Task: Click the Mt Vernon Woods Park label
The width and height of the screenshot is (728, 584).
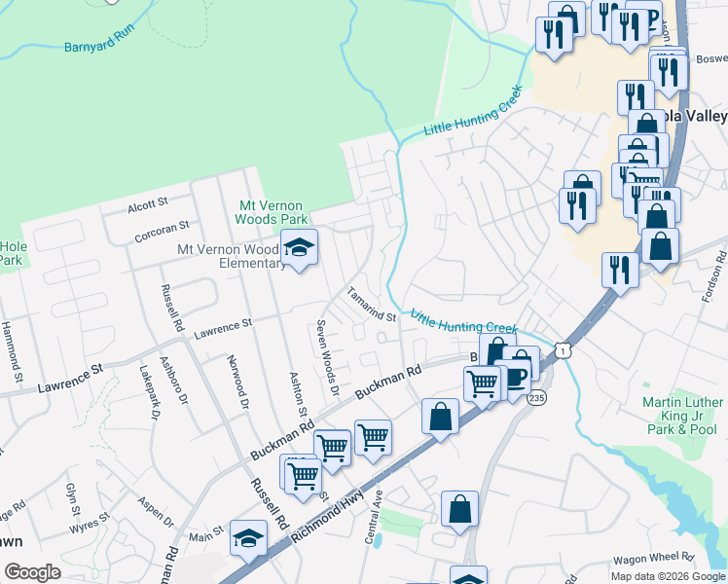Action: 272,212
